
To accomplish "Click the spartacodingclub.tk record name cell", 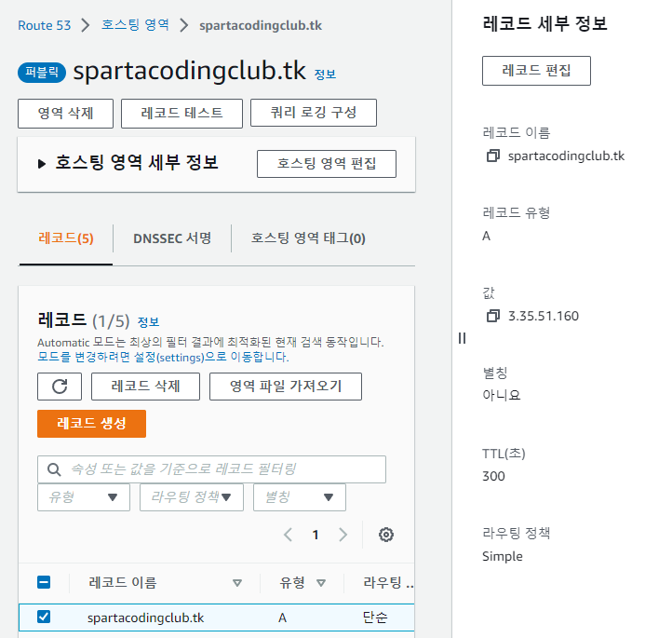I will pos(146,618).
